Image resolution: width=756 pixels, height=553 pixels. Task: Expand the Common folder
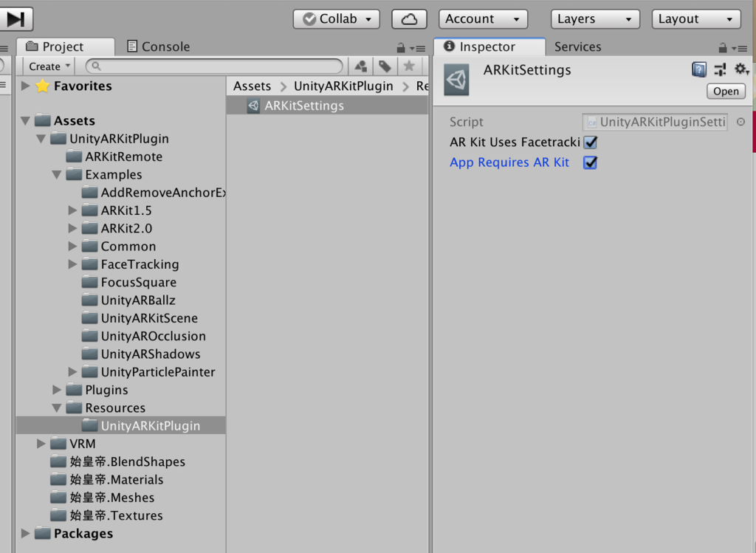point(72,247)
